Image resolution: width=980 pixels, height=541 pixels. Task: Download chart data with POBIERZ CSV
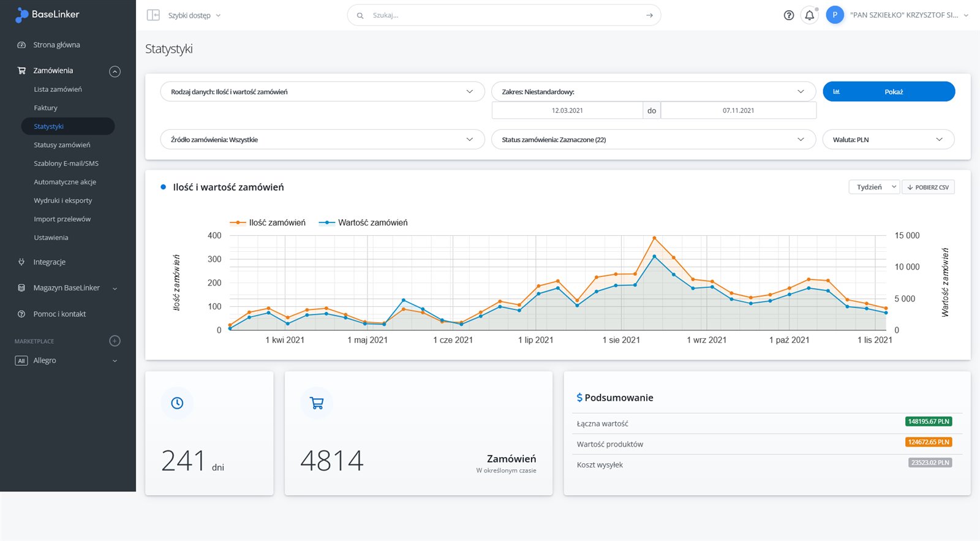pos(928,187)
